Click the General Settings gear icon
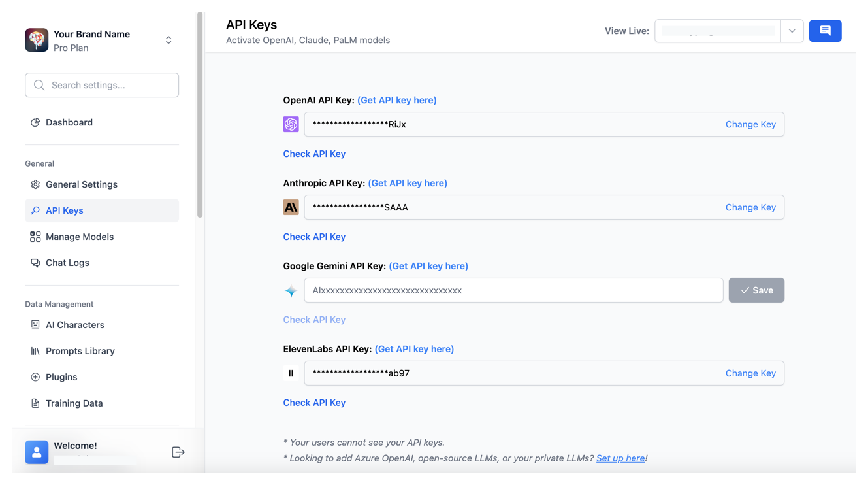The width and height of the screenshot is (868, 485). coord(35,184)
